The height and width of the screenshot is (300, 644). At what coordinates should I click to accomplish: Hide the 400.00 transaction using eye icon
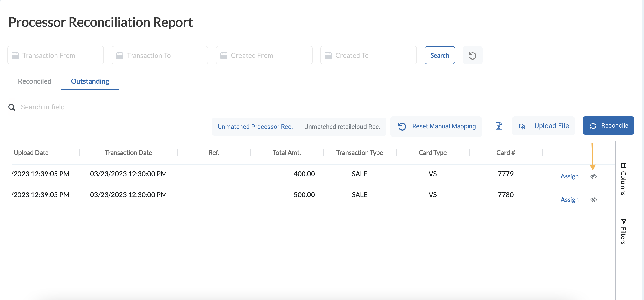[x=593, y=176]
